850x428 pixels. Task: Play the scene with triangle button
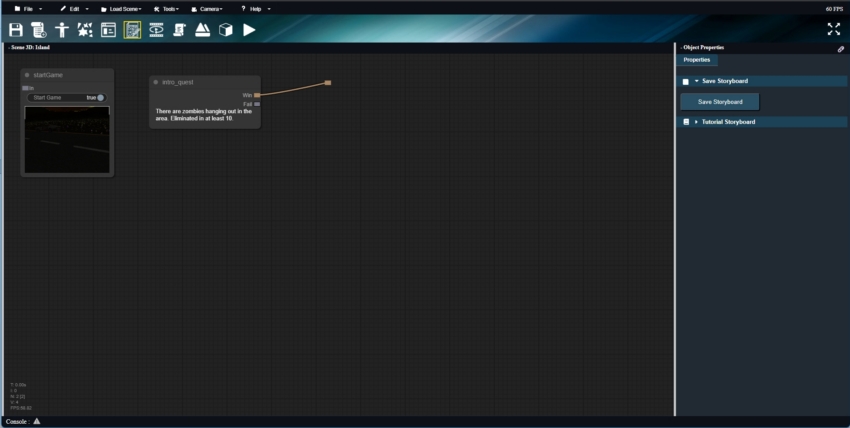click(249, 30)
